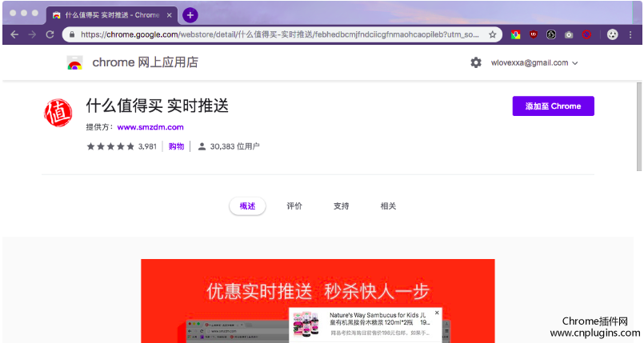Click the red prohibited-sign extension icon
The height and width of the screenshot is (343, 644).
[x=586, y=35]
